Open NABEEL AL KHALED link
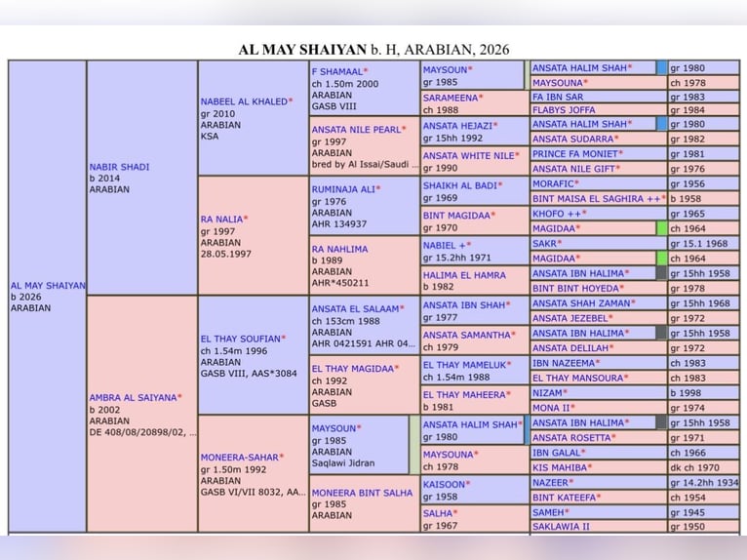 tap(244, 101)
